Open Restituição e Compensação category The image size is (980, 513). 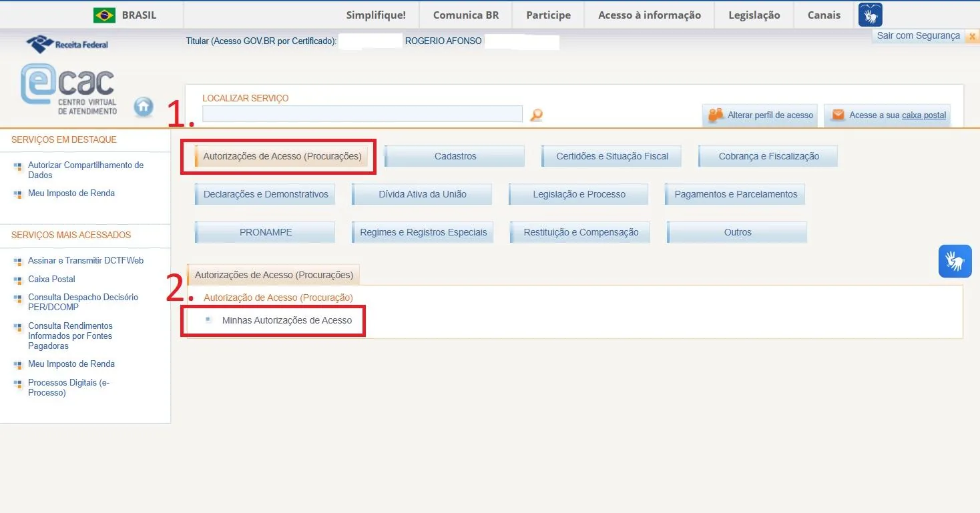tap(580, 232)
